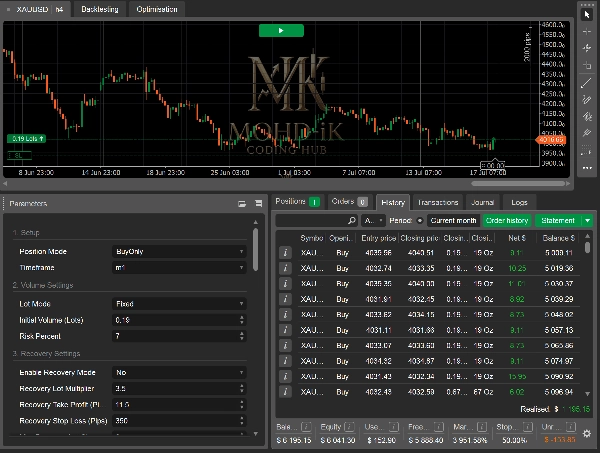Open info for trade with balance 5 039.29
This screenshot has width=600, height=453.
pyautogui.click(x=285, y=299)
